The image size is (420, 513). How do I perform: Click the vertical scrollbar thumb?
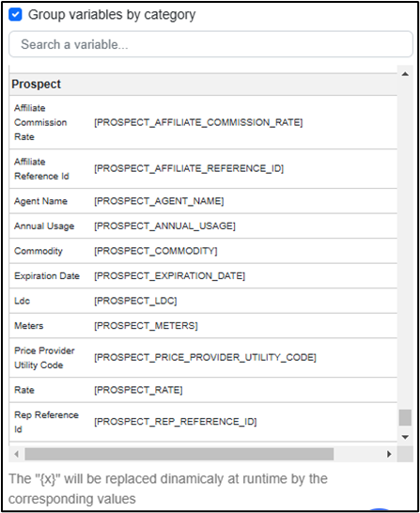pos(405,417)
